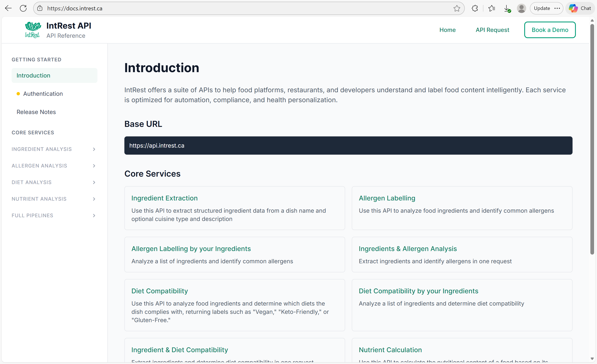Click the Book a Demo button
Screen dimensions: 597x364
pyautogui.click(x=550, y=30)
